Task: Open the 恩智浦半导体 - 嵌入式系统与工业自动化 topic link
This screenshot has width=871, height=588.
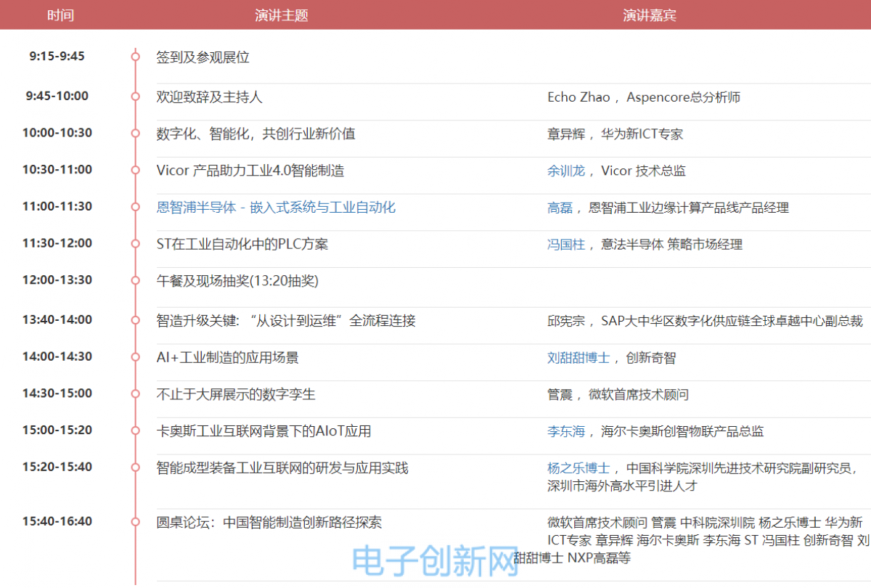Action: (x=276, y=208)
